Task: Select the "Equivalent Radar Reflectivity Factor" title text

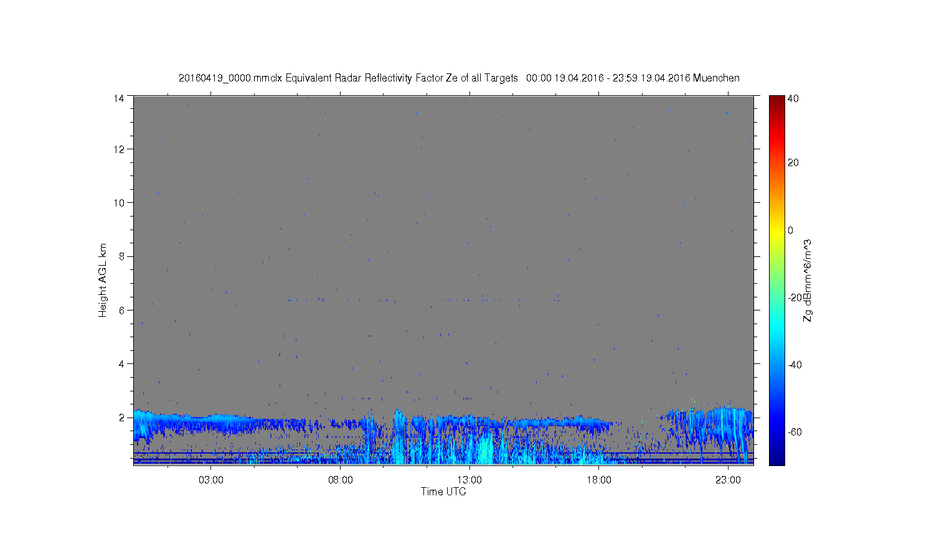Action: (x=364, y=78)
